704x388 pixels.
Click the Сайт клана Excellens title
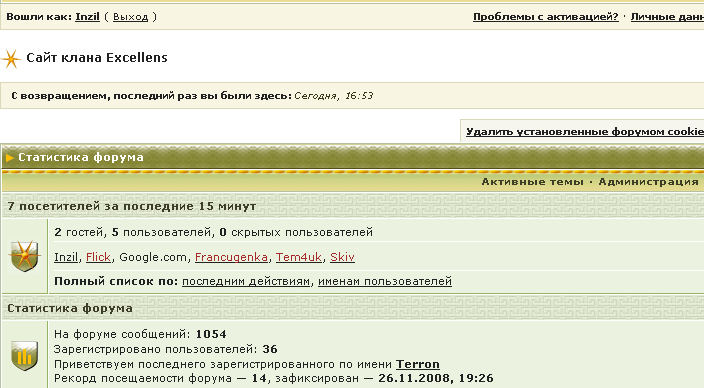[97, 57]
